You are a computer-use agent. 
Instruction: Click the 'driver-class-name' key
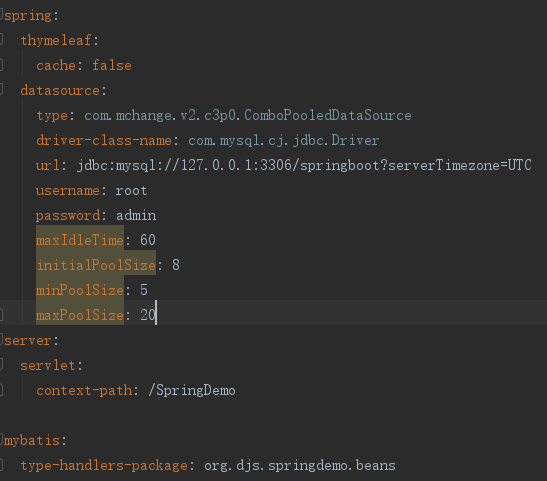click(104, 141)
